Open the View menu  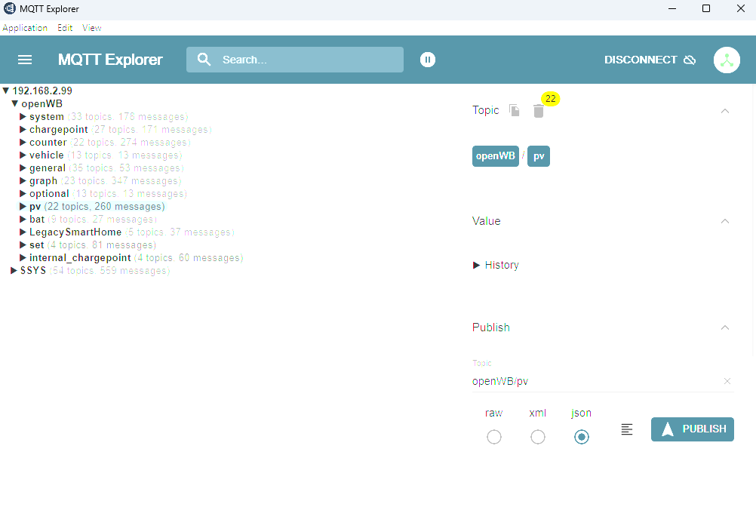[91, 28]
